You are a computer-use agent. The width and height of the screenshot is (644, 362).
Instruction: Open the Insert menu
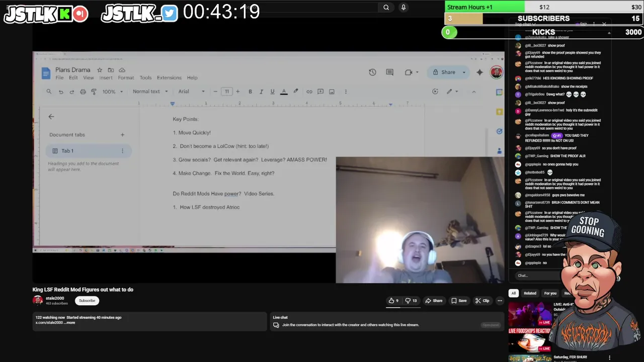[106, 78]
